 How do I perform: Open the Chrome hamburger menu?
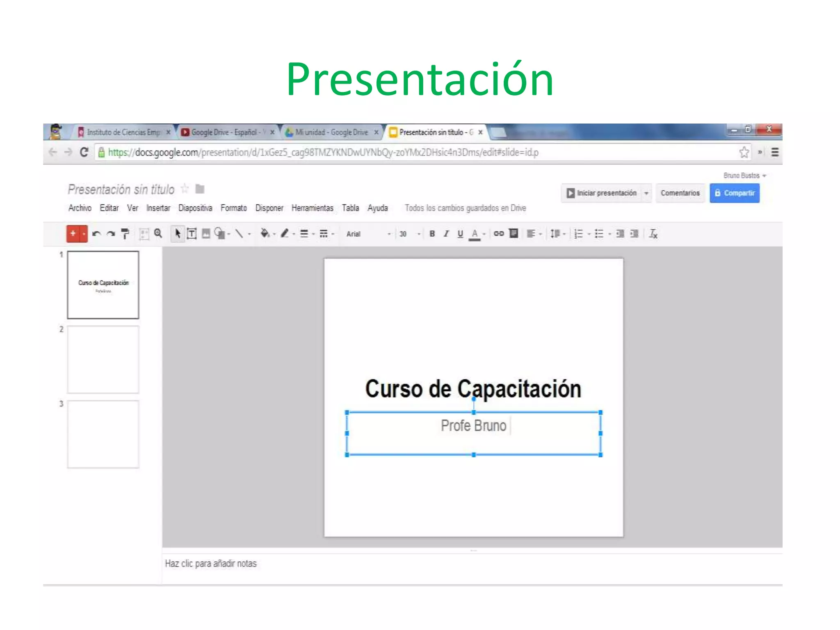[x=775, y=152]
